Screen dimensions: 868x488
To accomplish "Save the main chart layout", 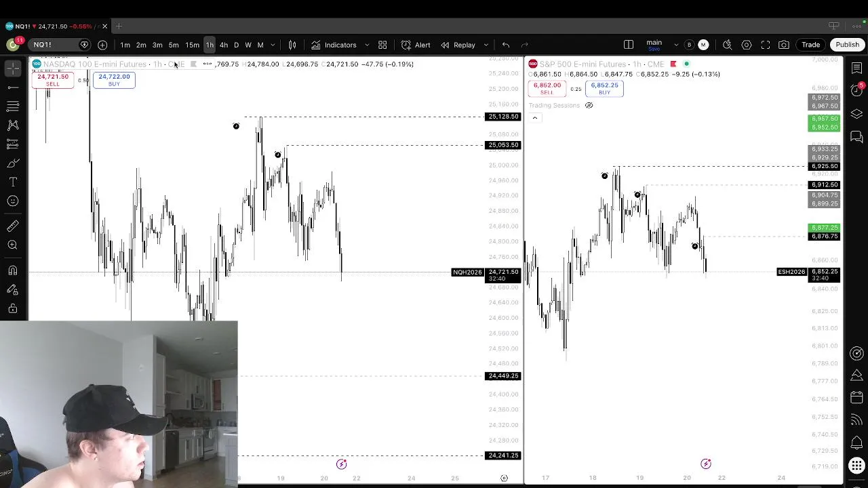I will pos(654,45).
